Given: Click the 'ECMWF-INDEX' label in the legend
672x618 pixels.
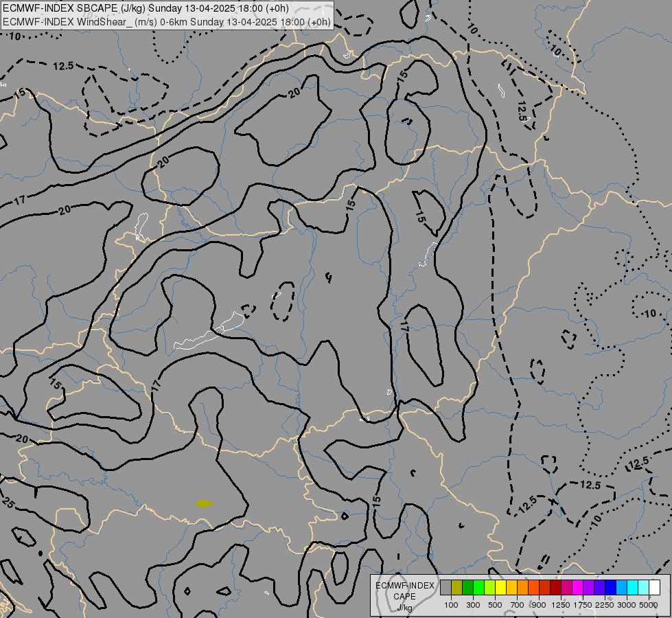Looking at the screenshot, I should (x=404, y=586).
